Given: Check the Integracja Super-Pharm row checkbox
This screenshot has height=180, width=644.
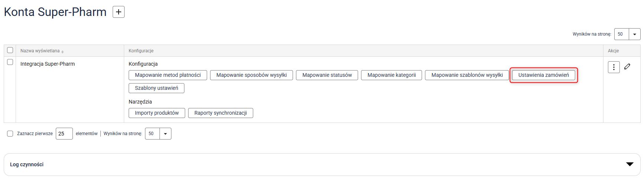Looking at the screenshot, I should coord(10,62).
